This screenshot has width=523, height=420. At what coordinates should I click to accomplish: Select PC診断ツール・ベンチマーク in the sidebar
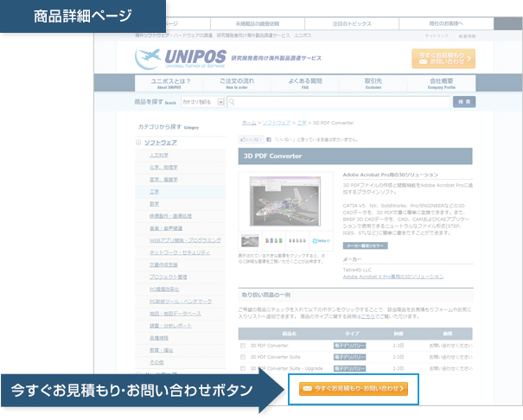click(181, 302)
